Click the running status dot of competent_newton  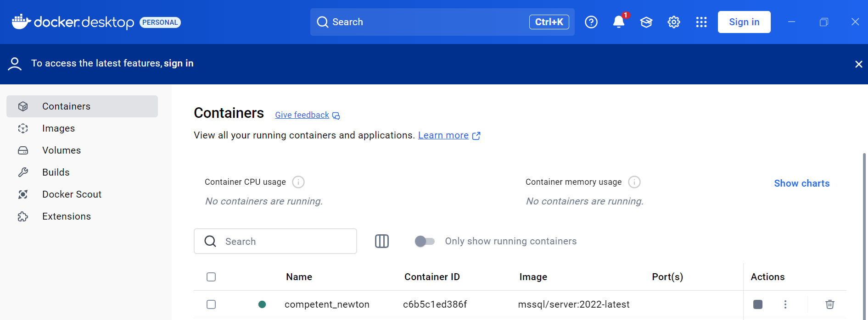262,304
